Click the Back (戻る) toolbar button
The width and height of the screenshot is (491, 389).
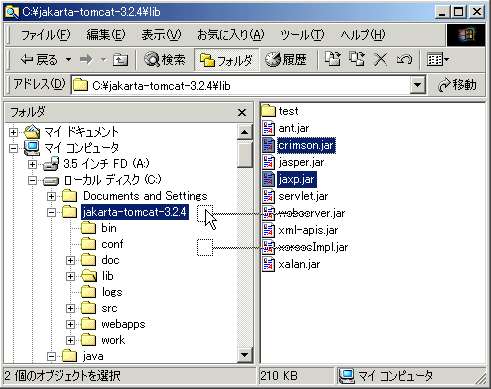(38, 60)
